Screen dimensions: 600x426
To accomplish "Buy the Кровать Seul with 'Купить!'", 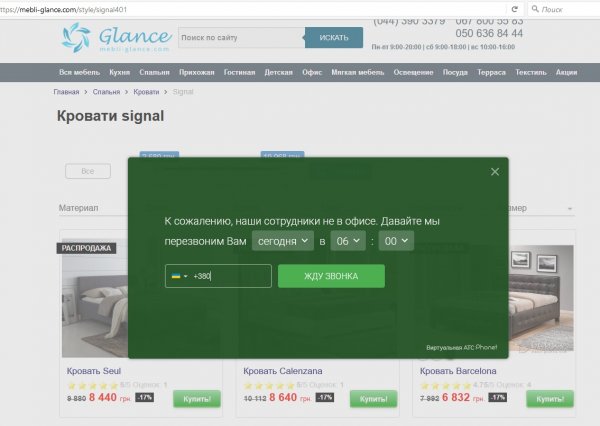I will pyautogui.click(x=197, y=398).
